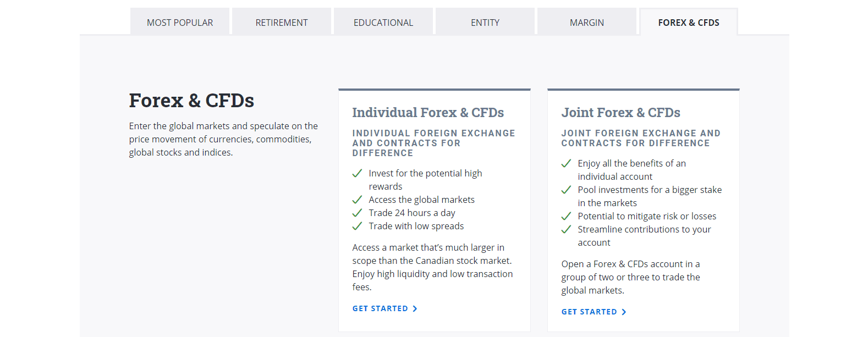Click the "Joint Forex & CFDs" heading

point(620,113)
